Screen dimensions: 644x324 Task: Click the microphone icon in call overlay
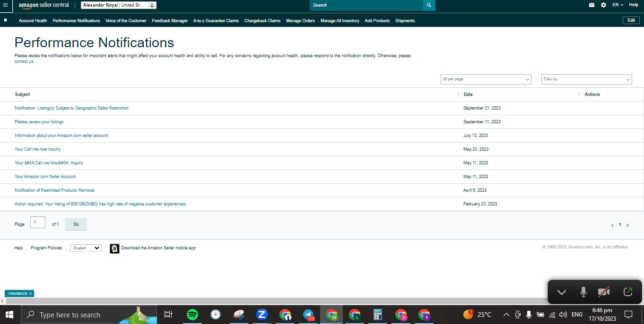583,292
